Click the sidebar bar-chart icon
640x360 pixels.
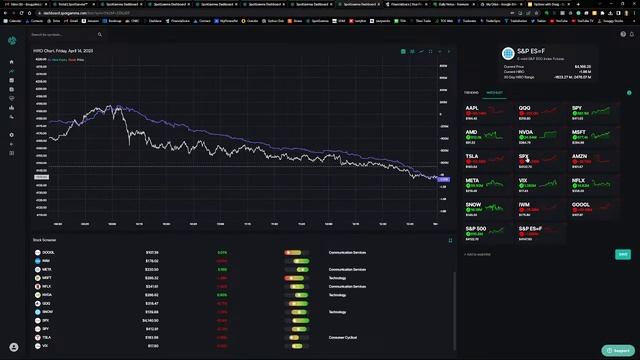[11, 107]
